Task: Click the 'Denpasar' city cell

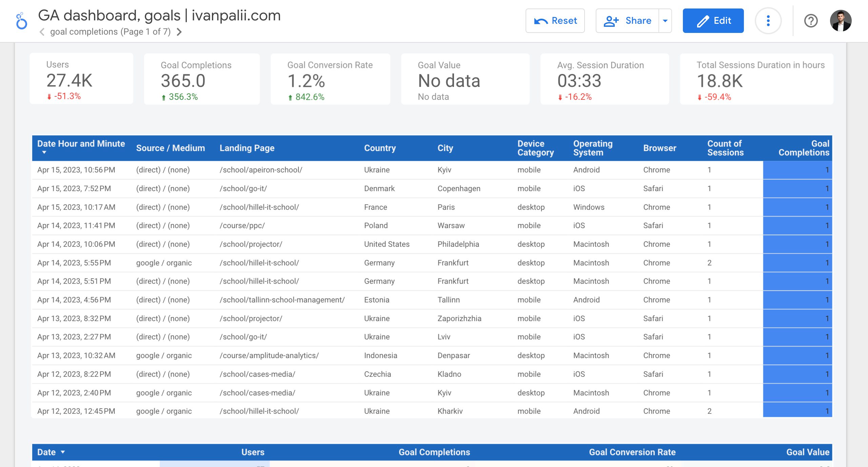Action: 453,355
